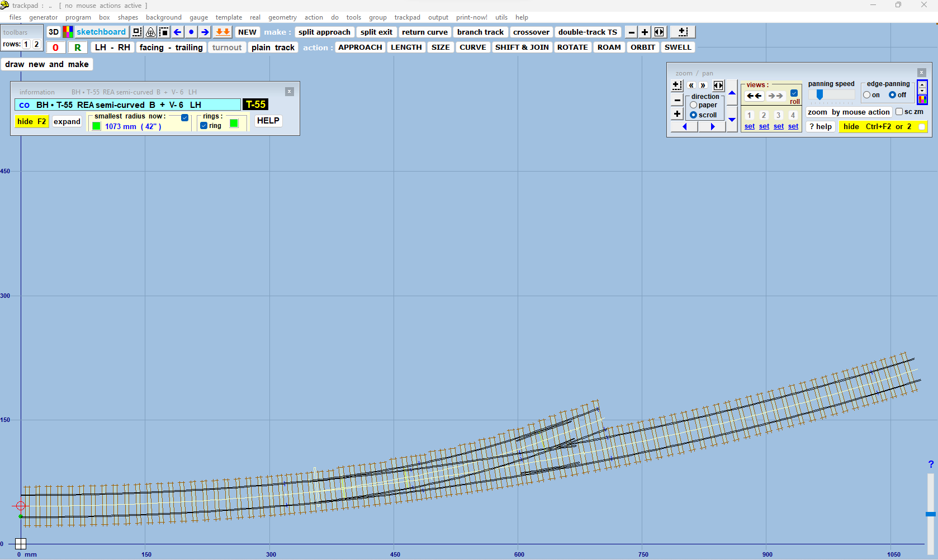Hide information panel with hide F2

32,121
